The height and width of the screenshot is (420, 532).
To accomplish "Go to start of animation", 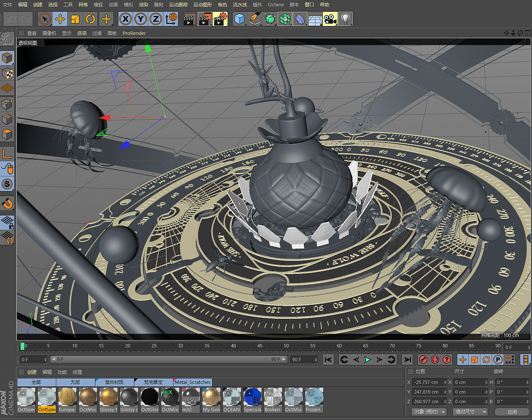I will click(328, 360).
